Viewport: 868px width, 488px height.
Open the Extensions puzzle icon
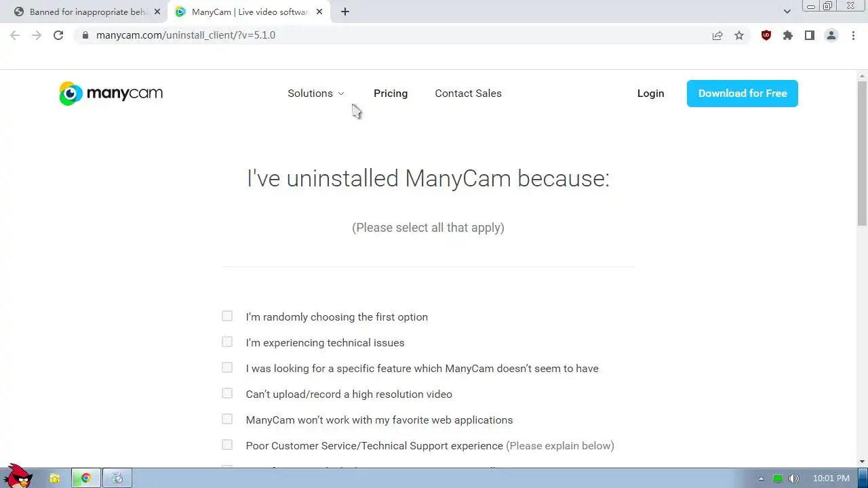(788, 35)
